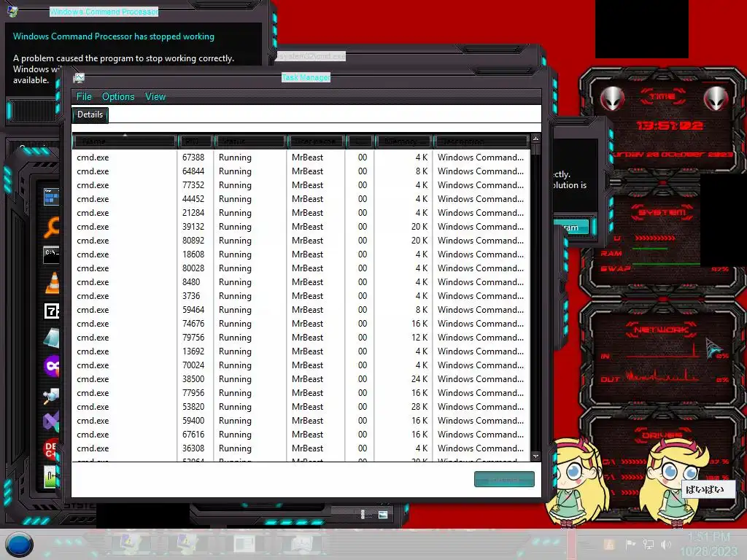Image resolution: width=747 pixels, height=560 pixels.
Task: Open the View menu in Task Manager
Action: 155,97
